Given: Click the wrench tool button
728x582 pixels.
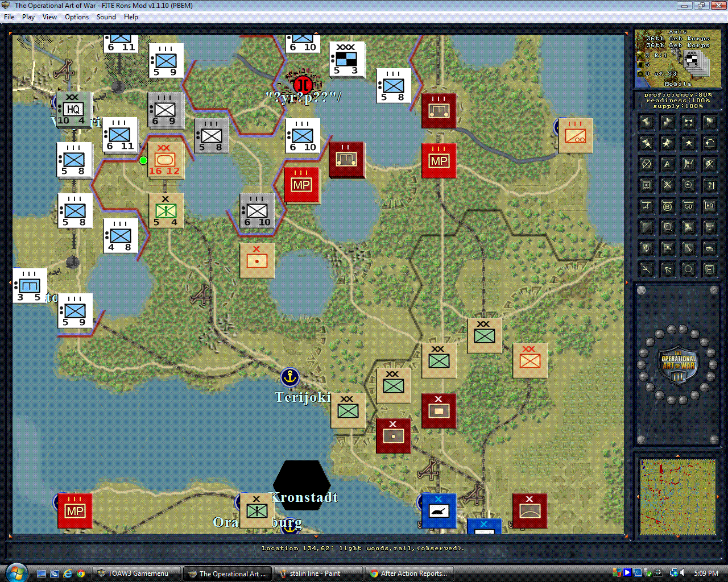Looking at the screenshot, I should coord(689,248).
